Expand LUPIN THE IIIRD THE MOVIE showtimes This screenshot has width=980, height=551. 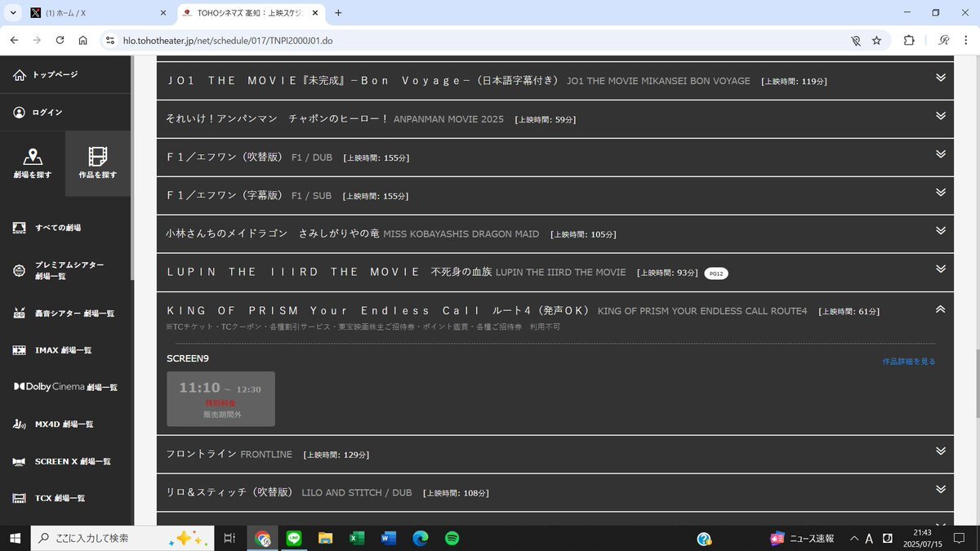click(941, 269)
